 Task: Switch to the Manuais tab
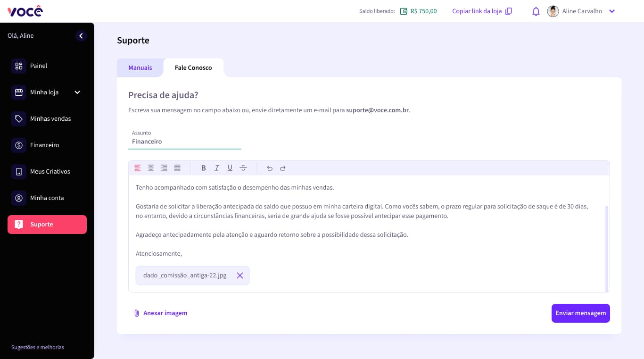pos(140,68)
